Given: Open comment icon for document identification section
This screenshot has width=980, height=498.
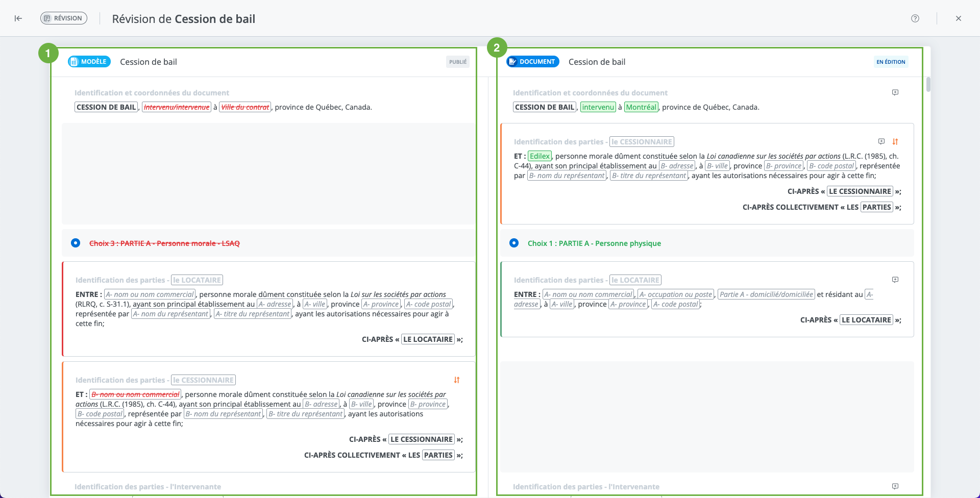Looking at the screenshot, I should pyautogui.click(x=895, y=92).
